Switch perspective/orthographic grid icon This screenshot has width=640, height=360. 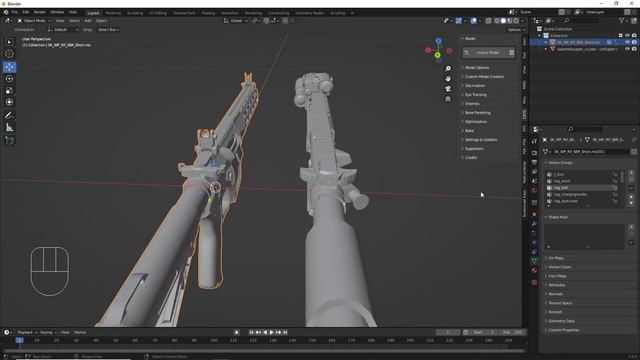pos(448,99)
